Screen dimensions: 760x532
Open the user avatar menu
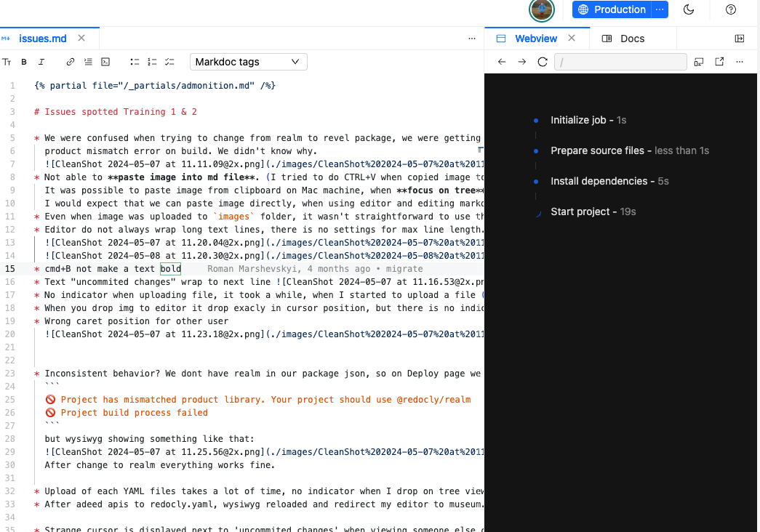pos(541,10)
